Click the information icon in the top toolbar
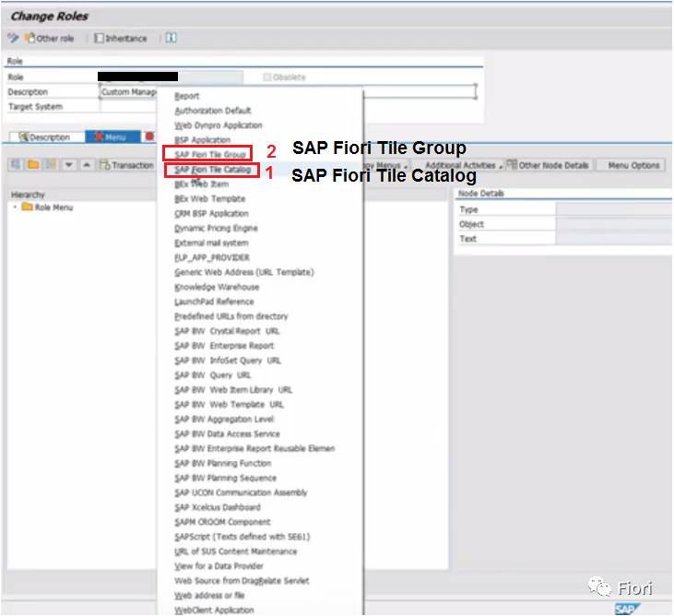Screen dimensions: 674x616 coord(171,38)
